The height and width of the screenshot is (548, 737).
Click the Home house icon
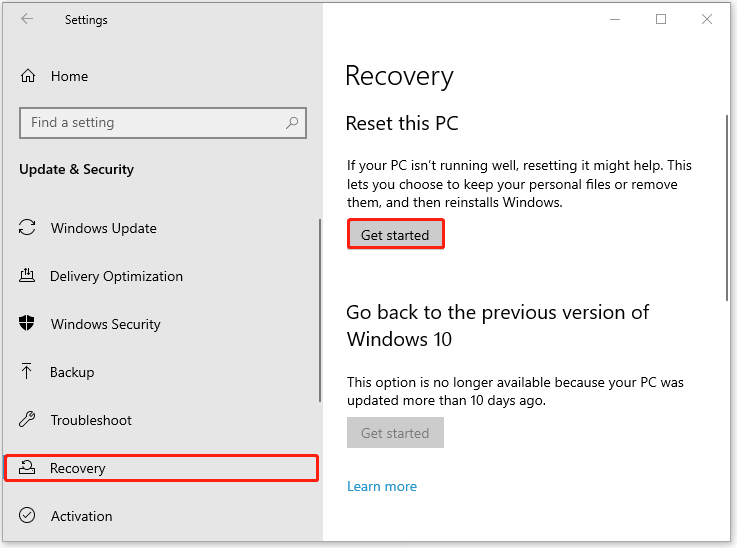pyautogui.click(x=28, y=76)
